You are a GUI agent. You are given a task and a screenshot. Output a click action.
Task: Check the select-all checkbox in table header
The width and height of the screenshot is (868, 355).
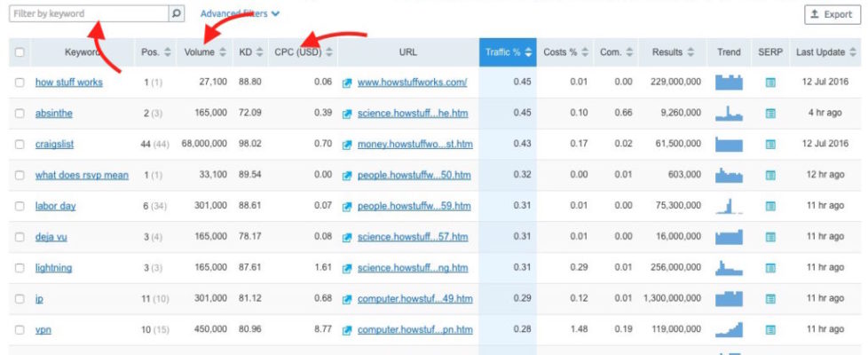[20, 52]
